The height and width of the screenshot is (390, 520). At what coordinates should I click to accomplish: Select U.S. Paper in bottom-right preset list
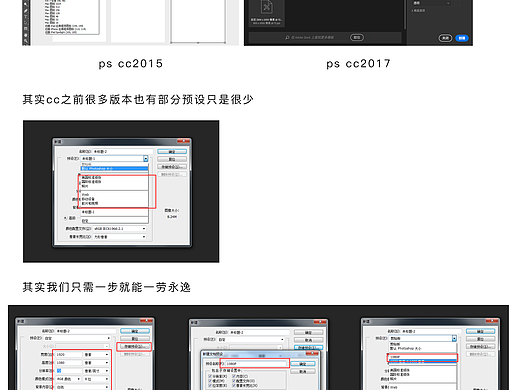(423, 370)
